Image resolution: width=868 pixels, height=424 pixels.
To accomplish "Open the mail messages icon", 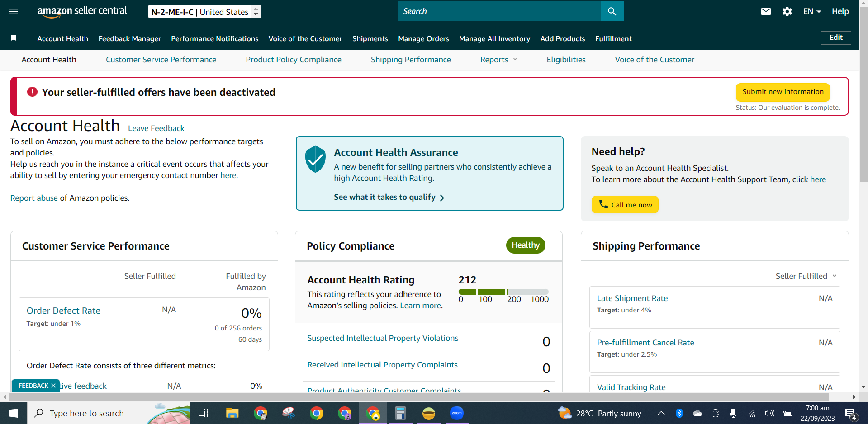I will [x=766, y=11].
